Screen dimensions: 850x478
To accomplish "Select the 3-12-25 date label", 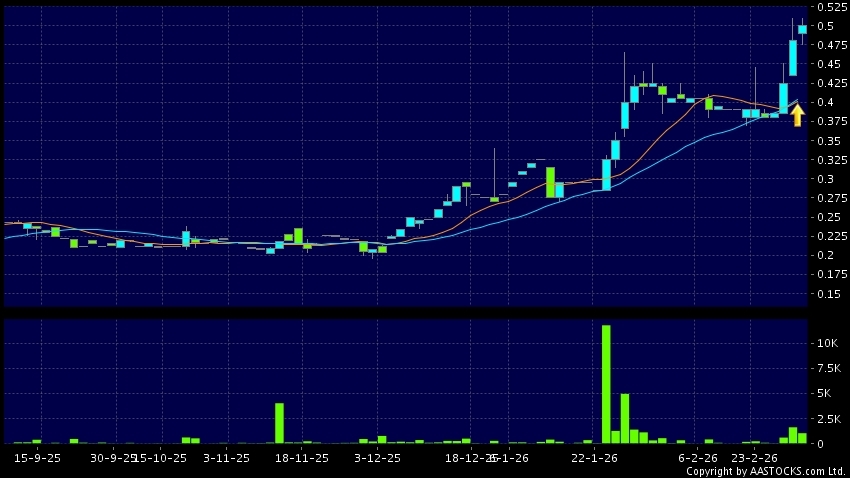I will (x=378, y=458).
